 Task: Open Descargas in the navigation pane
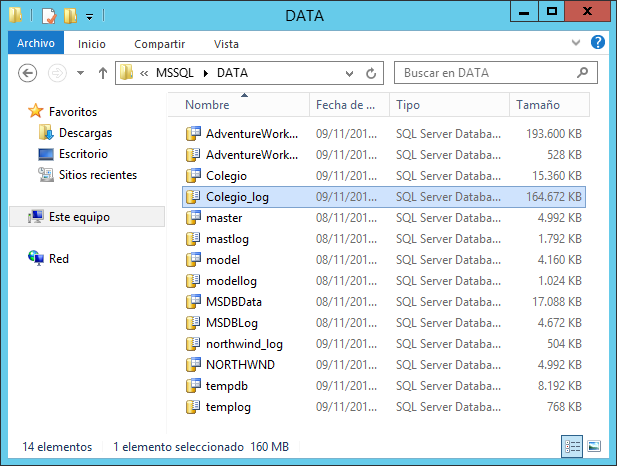tap(85, 133)
